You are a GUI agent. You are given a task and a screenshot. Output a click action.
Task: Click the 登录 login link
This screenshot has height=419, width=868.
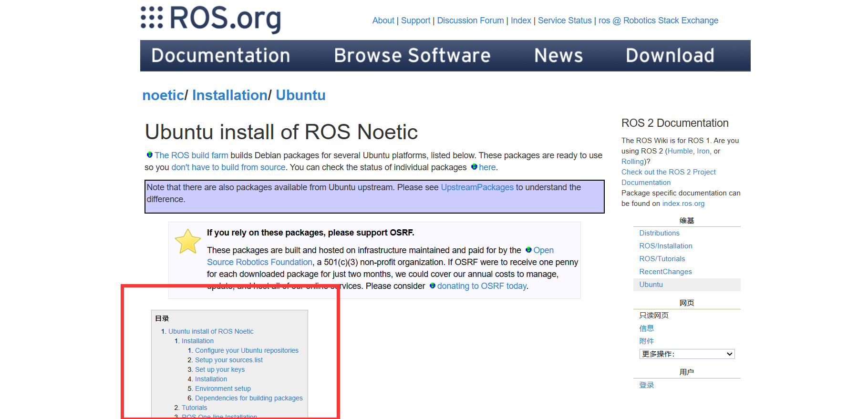pos(646,385)
